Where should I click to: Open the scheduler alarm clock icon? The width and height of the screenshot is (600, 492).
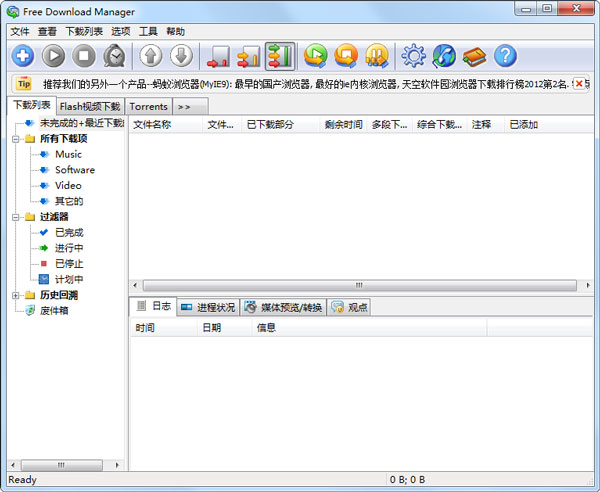pyautogui.click(x=114, y=56)
